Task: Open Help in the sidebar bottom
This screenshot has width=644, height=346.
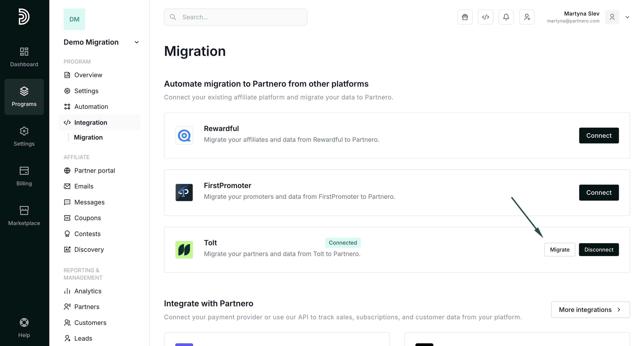Action: click(24, 327)
